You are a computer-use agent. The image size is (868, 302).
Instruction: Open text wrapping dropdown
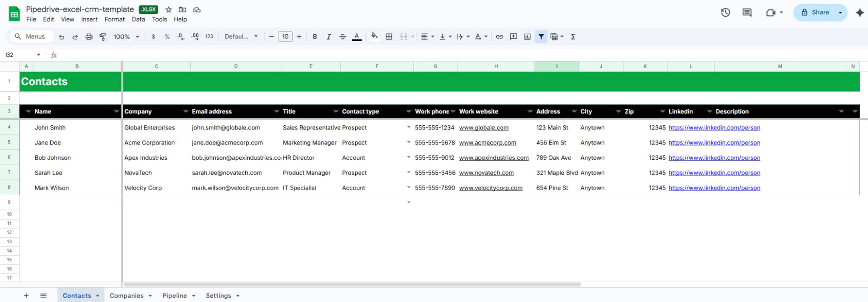coord(463,37)
